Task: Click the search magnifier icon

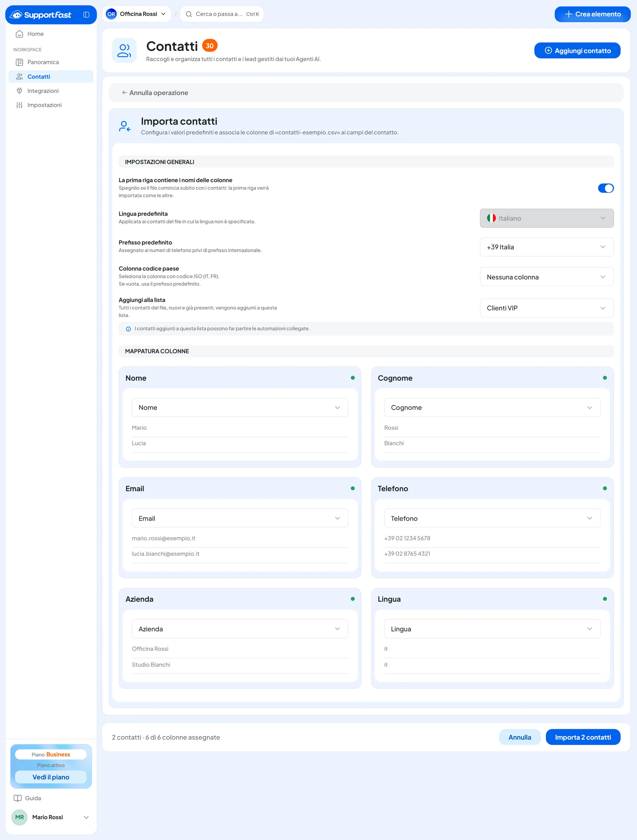Action: (189, 14)
